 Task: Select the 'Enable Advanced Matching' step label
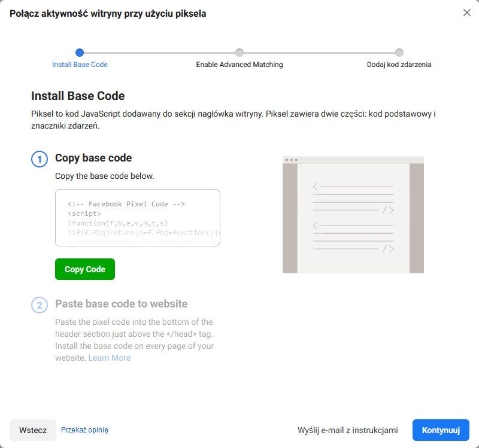click(239, 65)
